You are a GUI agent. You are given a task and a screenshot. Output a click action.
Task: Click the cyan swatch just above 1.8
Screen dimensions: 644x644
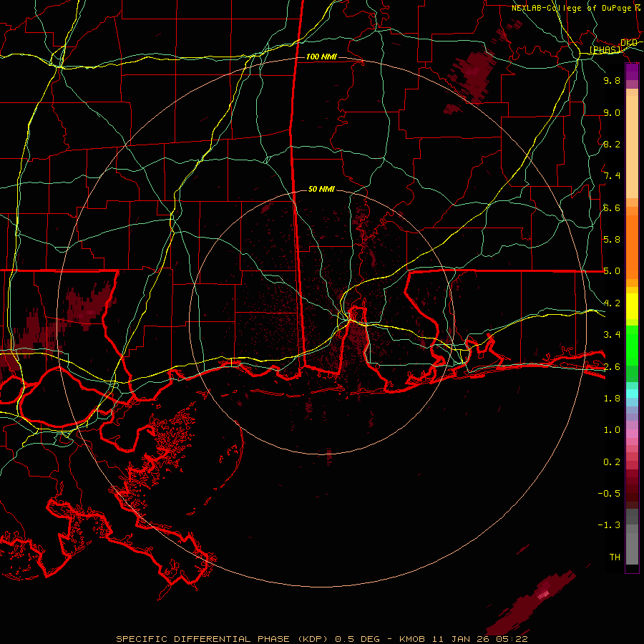pos(632,394)
